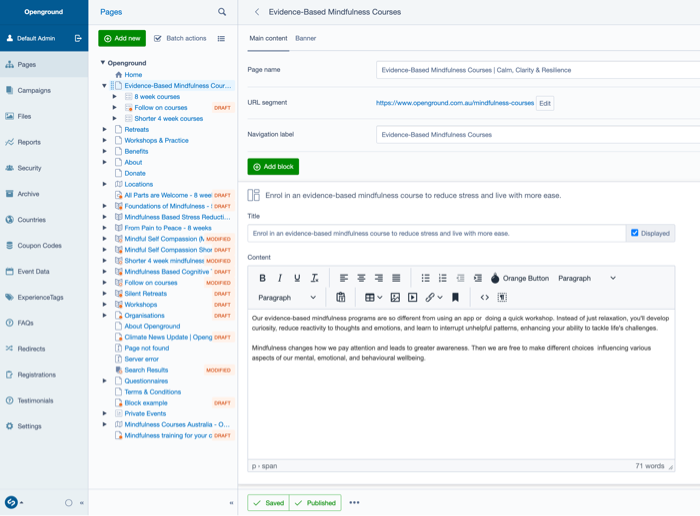The width and height of the screenshot is (700, 516).
Task: Collapse the Openground root tree node
Action: 103,62
